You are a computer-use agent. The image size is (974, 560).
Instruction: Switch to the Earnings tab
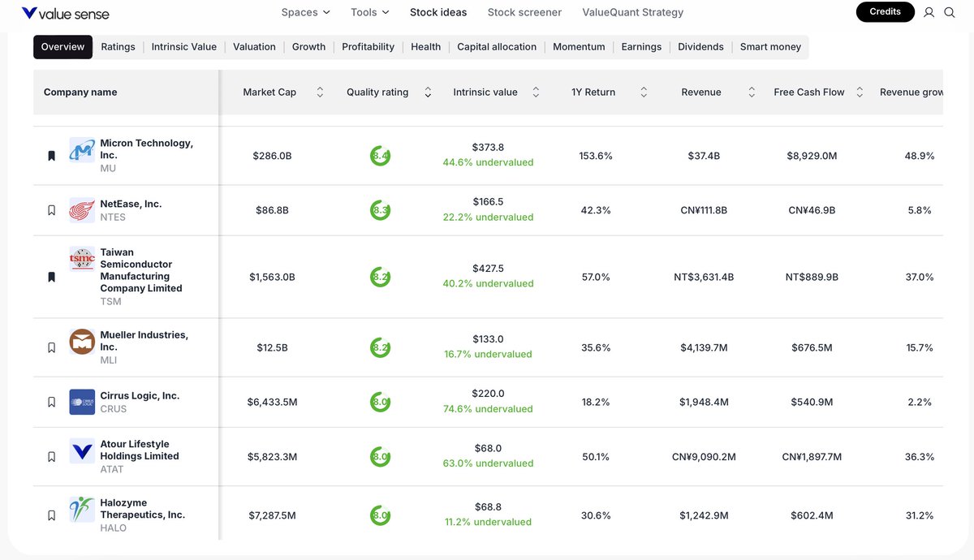pyautogui.click(x=641, y=47)
